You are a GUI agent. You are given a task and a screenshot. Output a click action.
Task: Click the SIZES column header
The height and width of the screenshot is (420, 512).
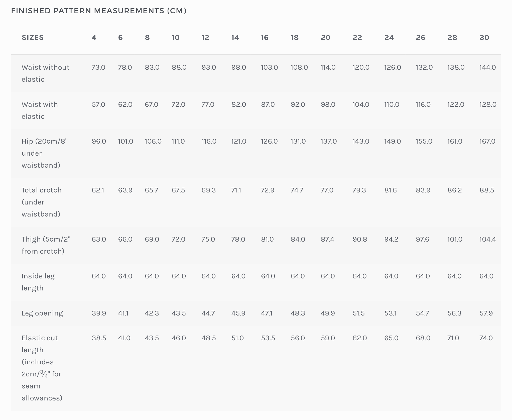click(33, 38)
